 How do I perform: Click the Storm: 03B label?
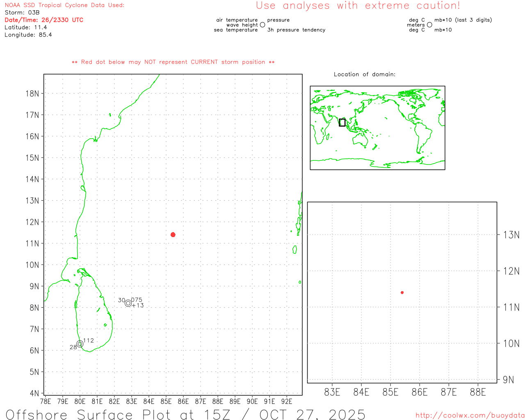[22, 13]
